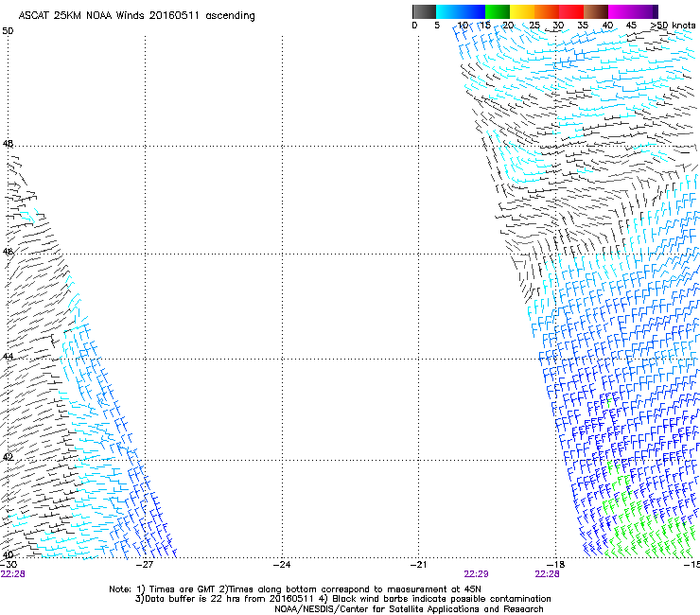Click the note 'Data buffer is 22 hrs from 20160511'

(229, 599)
